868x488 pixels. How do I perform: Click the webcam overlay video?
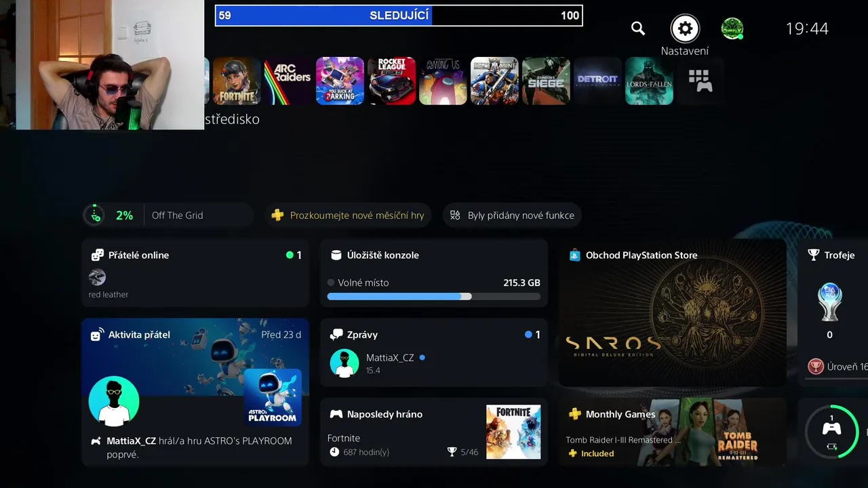coord(110,64)
